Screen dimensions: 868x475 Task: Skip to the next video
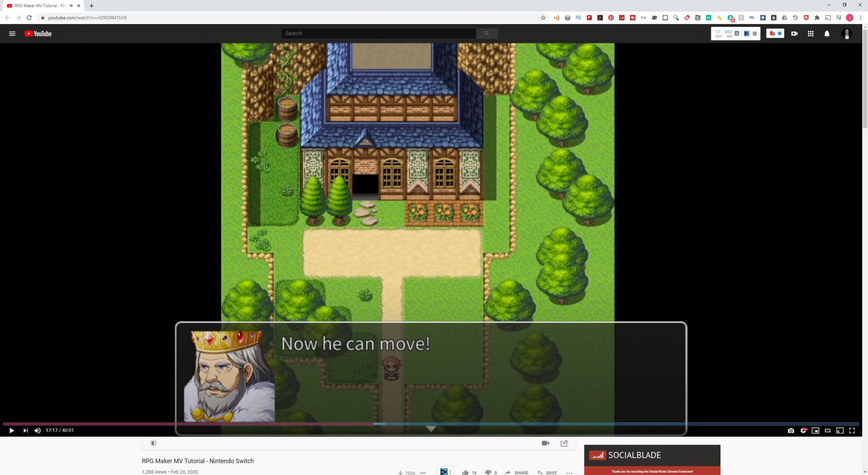[26, 431]
